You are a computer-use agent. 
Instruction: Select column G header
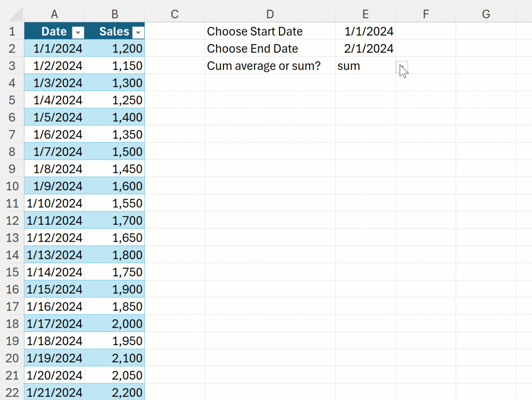pos(486,14)
